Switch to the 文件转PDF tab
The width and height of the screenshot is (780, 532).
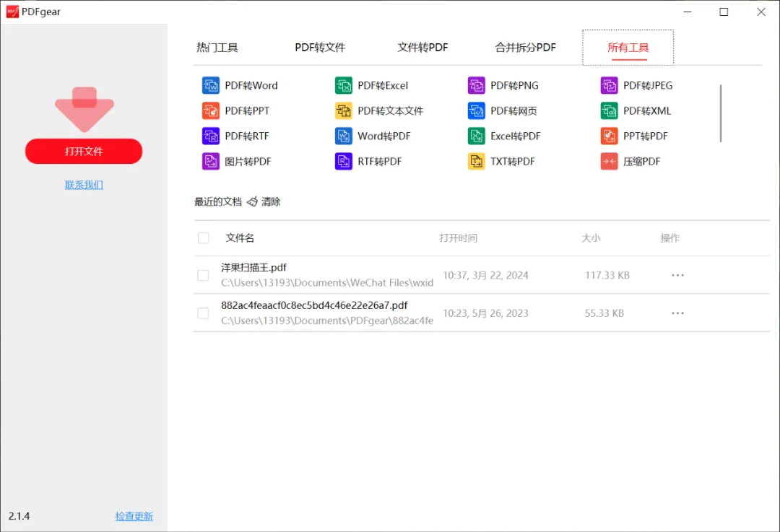tap(422, 47)
